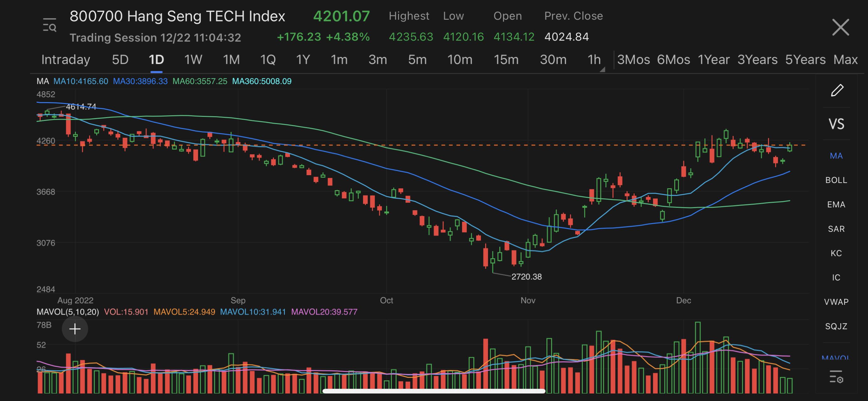
Task: Click the MAVOL20:39.577 value
Action: click(324, 312)
